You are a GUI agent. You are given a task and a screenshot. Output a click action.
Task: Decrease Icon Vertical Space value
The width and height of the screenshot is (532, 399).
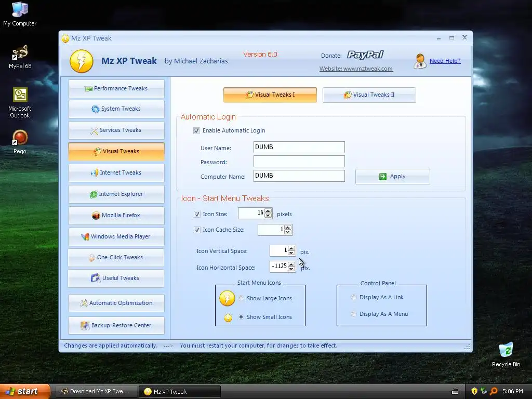pos(291,253)
